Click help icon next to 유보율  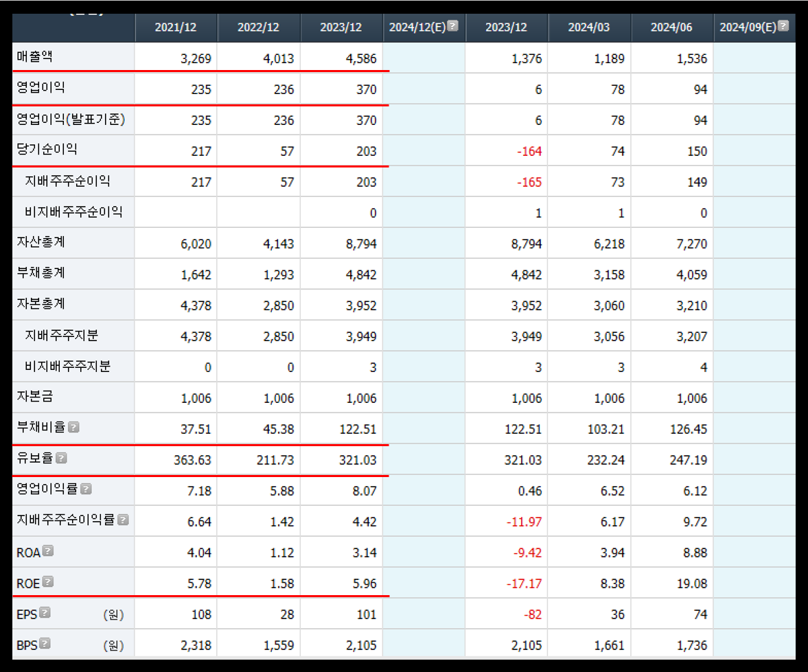click(x=61, y=458)
